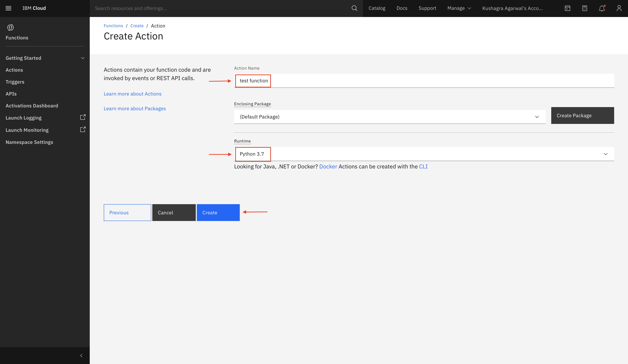Open the Learn more about Packages link

(x=135, y=109)
